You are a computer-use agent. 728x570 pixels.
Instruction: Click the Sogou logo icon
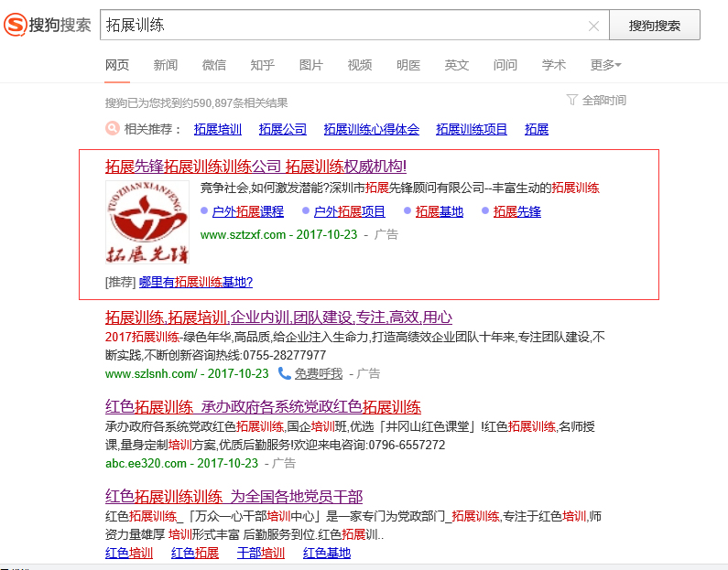(16, 25)
